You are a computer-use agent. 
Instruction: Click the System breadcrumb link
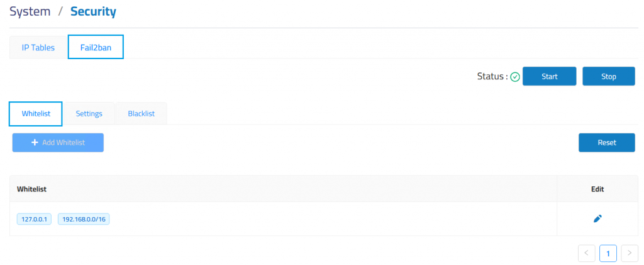(x=30, y=11)
